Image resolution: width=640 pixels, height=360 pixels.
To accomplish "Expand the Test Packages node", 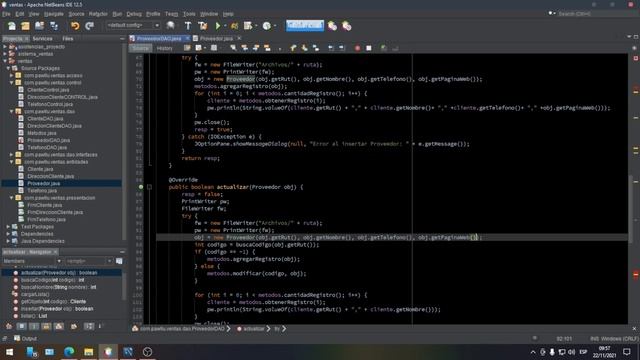I will 8,227.
